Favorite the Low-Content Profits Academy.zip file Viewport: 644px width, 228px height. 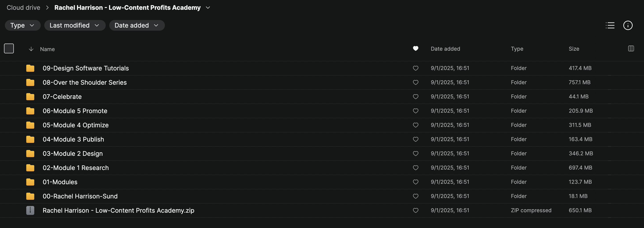[415, 210]
